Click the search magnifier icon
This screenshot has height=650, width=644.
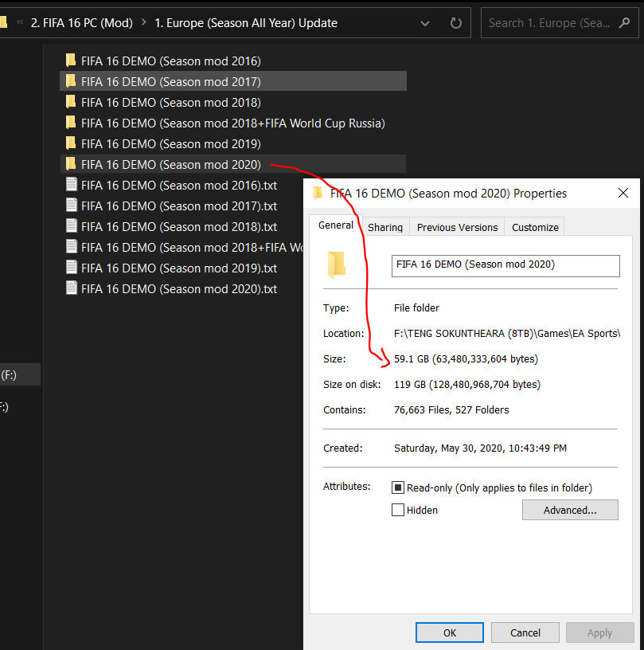point(625,23)
